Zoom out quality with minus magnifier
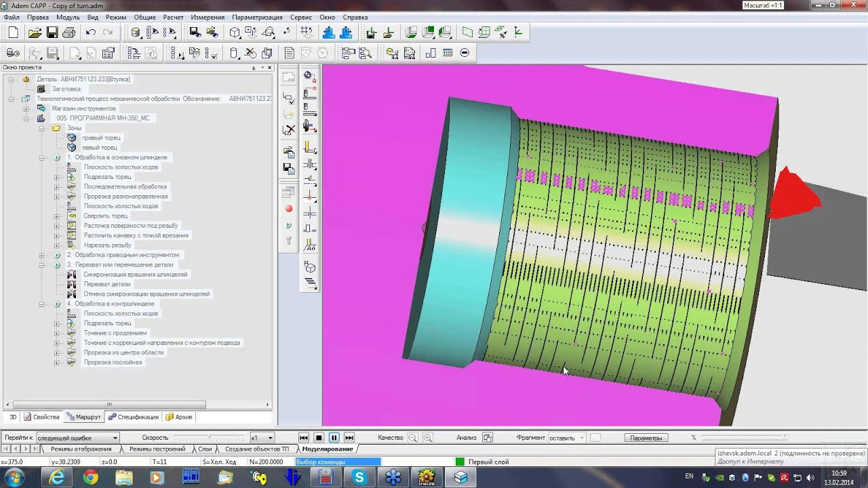Viewport: 868px width, 488px height. point(412,438)
